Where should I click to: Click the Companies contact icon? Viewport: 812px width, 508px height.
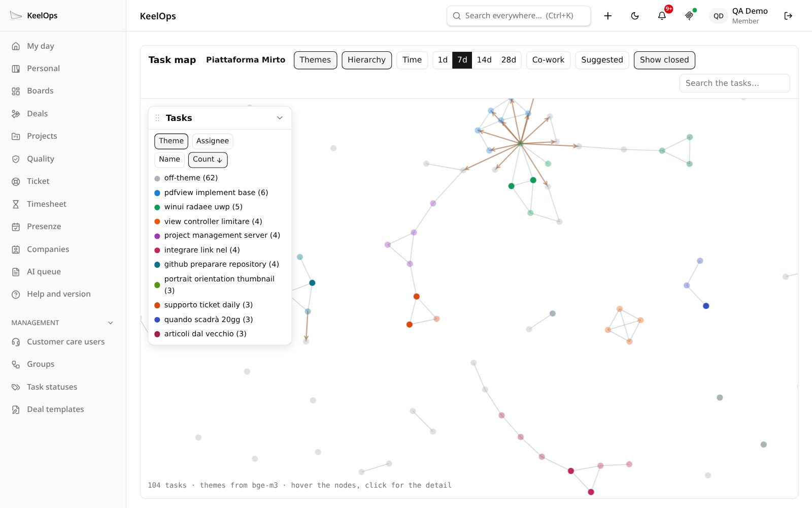[x=16, y=249]
